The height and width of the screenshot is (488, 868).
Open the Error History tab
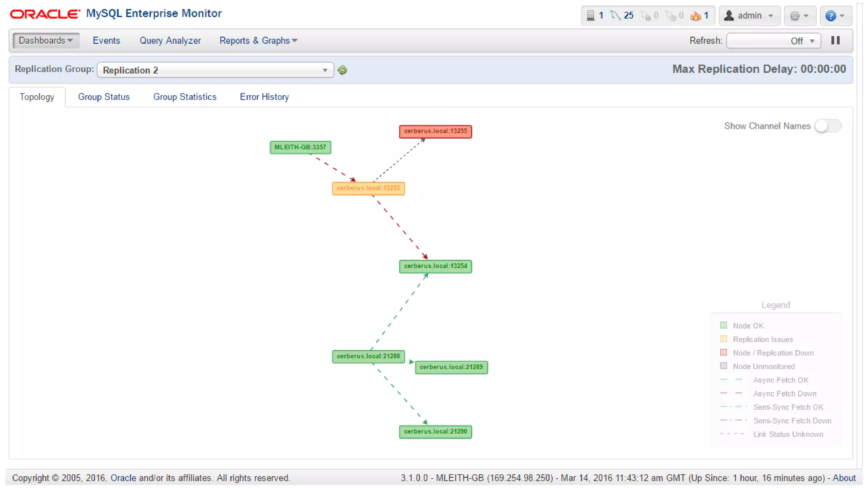click(264, 97)
